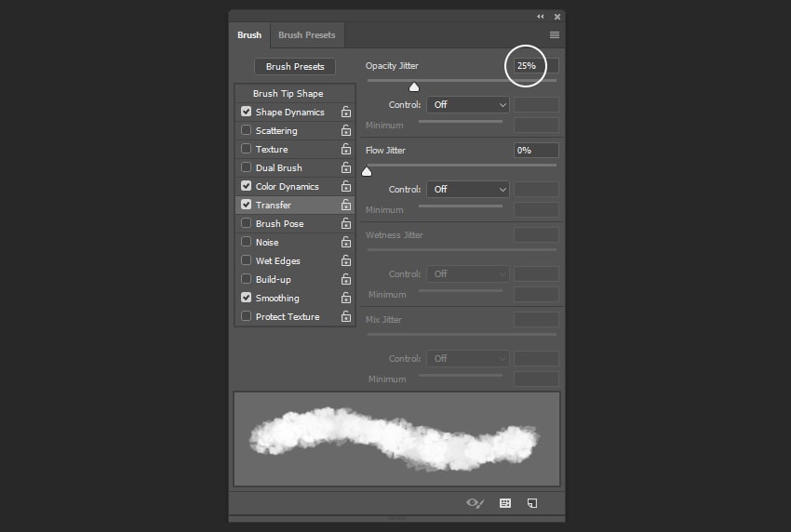Click the Brush Presets button

pyautogui.click(x=295, y=67)
